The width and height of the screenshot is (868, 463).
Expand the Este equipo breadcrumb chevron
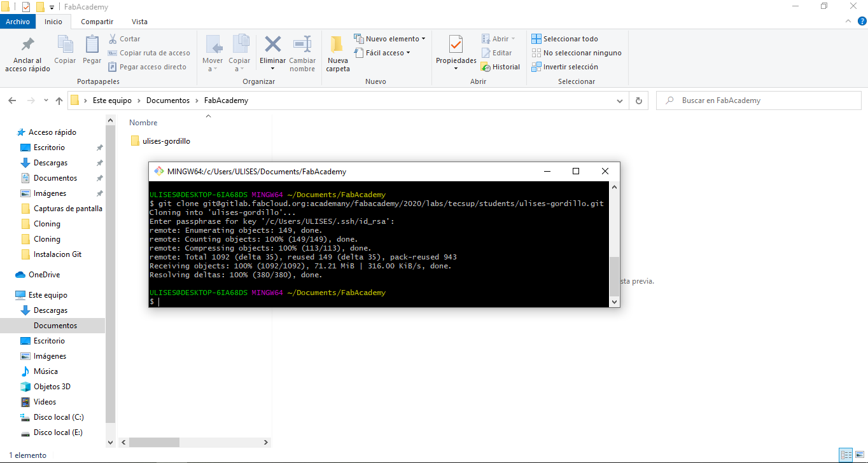139,100
